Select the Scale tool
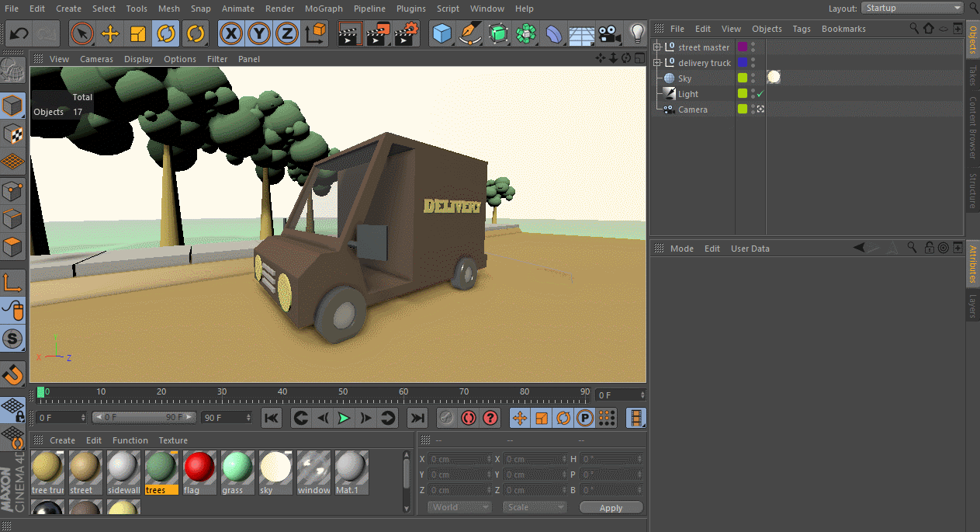 [138, 33]
